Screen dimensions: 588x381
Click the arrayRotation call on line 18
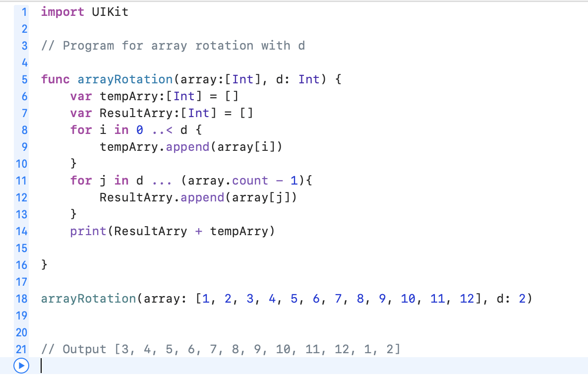[88, 299]
